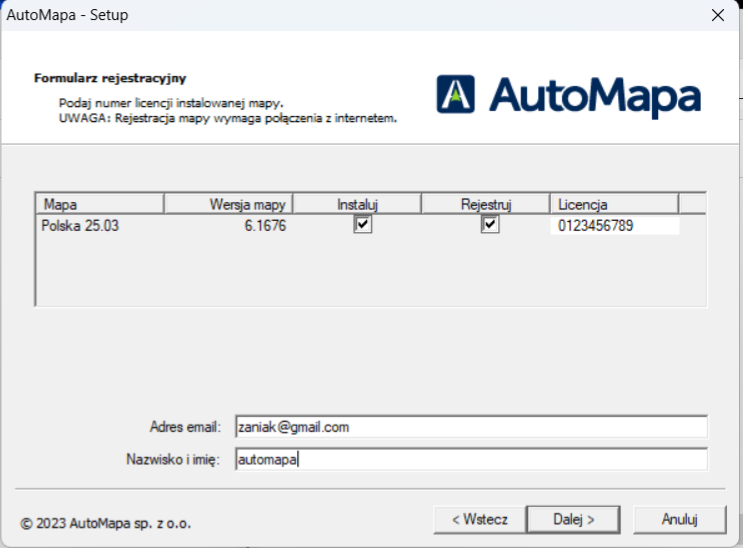Image resolution: width=743 pixels, height=548 pixels.
Task: Click the Rejestruj column header
Action: pyautogui.click(x=486, y=204)
